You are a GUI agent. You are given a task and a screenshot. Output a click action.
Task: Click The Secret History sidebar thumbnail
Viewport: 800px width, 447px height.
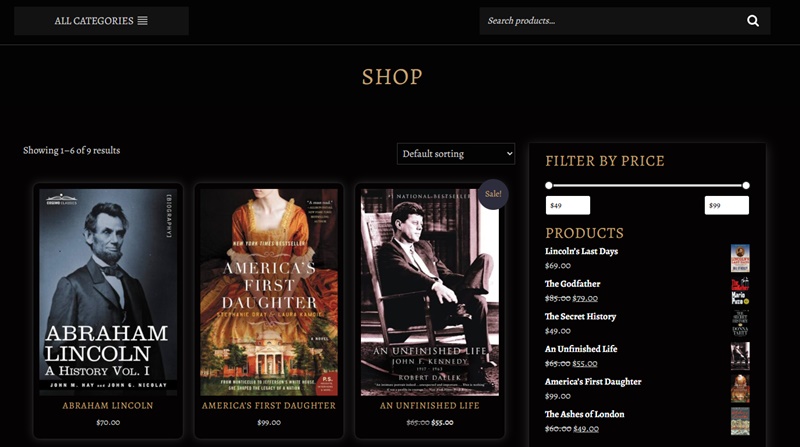click(740, 324)
